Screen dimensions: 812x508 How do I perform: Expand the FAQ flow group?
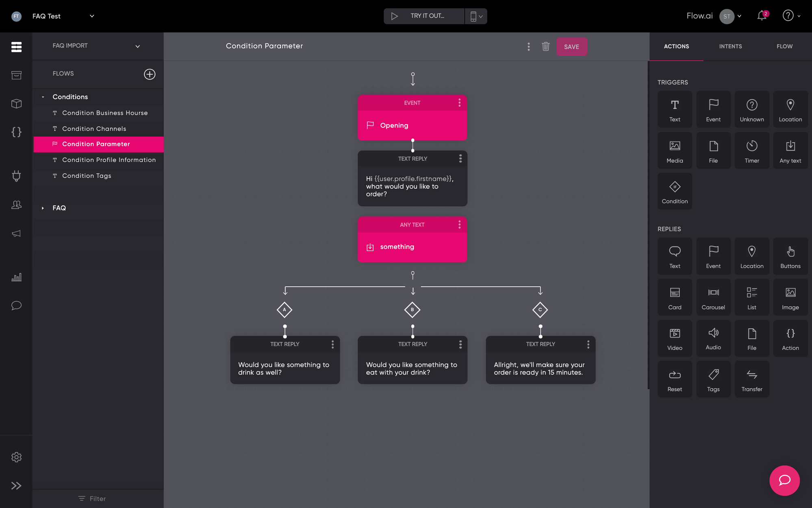click(x=43, y=208)
